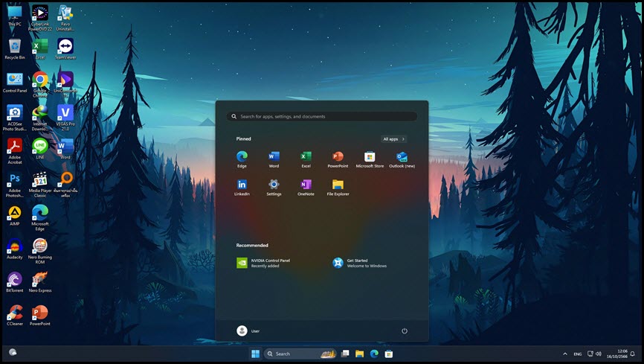Open Outlook (new) pinned app
This screenshot has width=644, height=364.
pyautogui.click(x=402, y=159)
